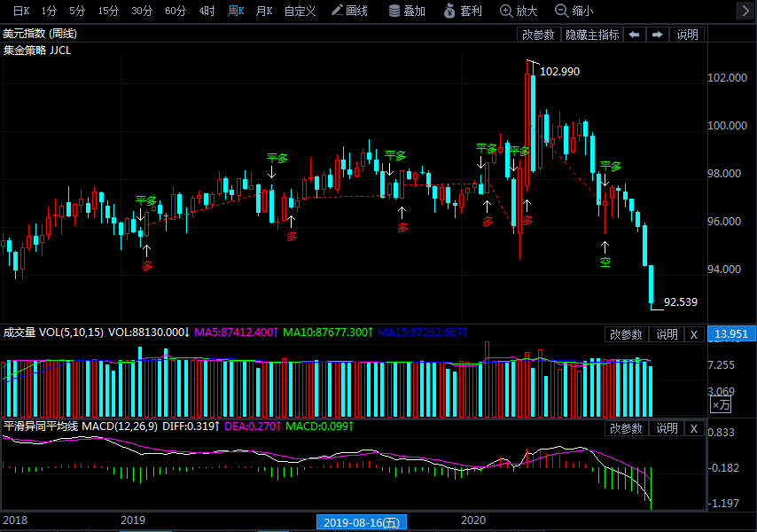
Task: Expand toolbar with the right chevron
Action: (744, 11)
